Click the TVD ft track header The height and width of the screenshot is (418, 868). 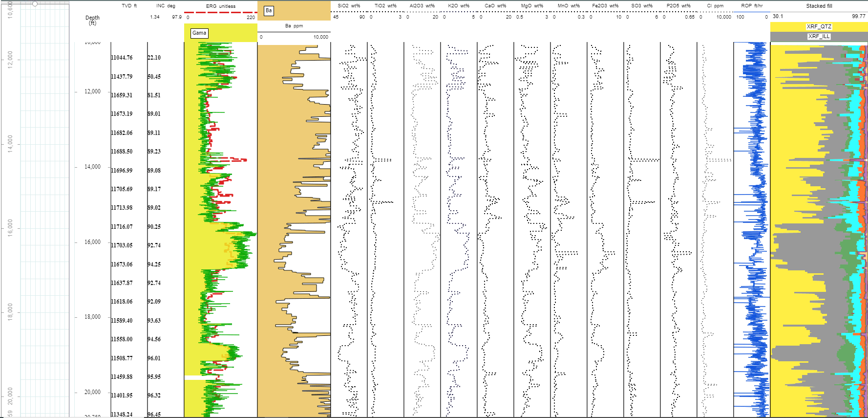pyautogui.click(x=129, y=6)
